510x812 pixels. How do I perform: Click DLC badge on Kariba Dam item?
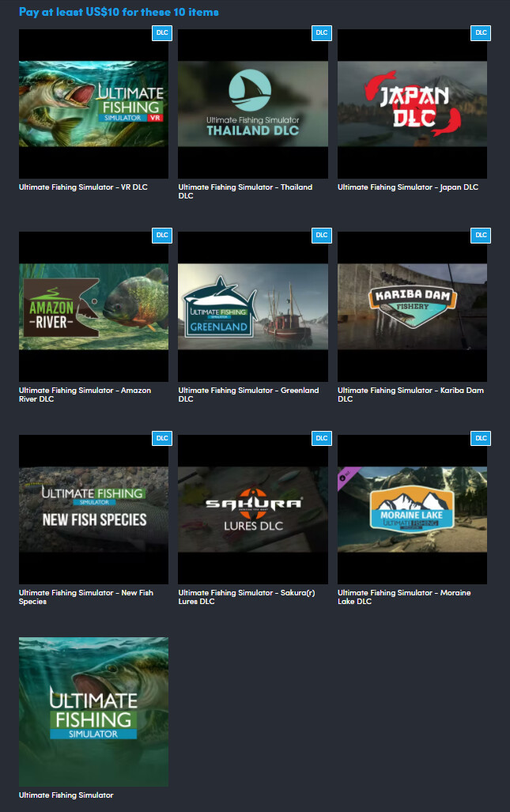click(481, 235)
